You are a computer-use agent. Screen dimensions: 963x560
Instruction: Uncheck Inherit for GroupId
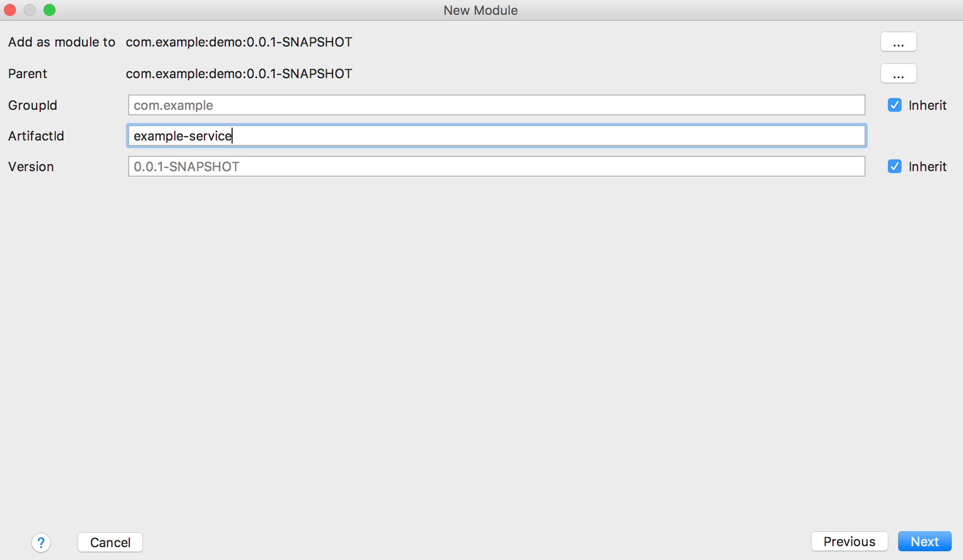(x=895, y=105)
